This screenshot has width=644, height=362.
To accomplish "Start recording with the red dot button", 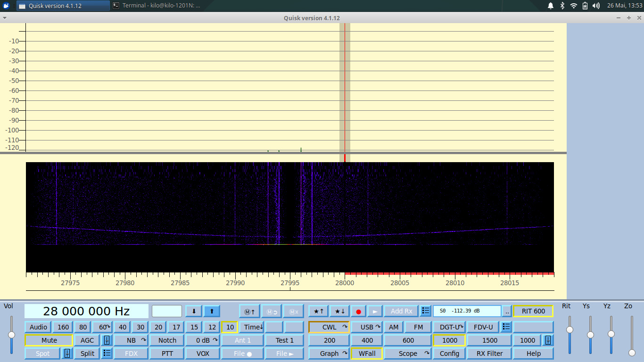I will pos(358,311).
